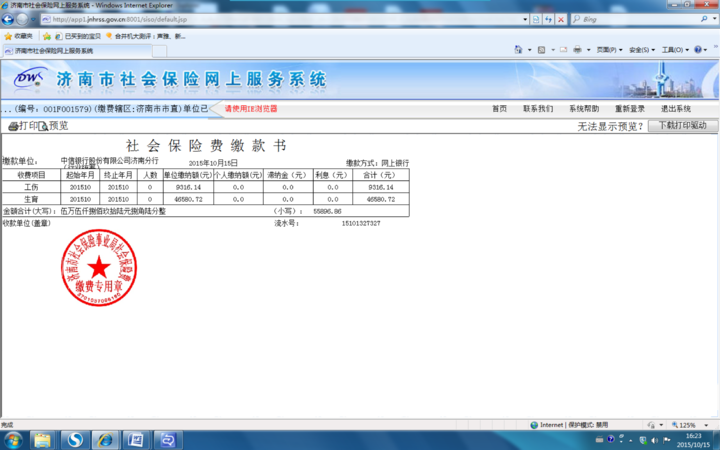The image size is (720, 450).
Task: Open the 工具(O) tools menu
Action: pyautogui.click(x=675, y=50)
